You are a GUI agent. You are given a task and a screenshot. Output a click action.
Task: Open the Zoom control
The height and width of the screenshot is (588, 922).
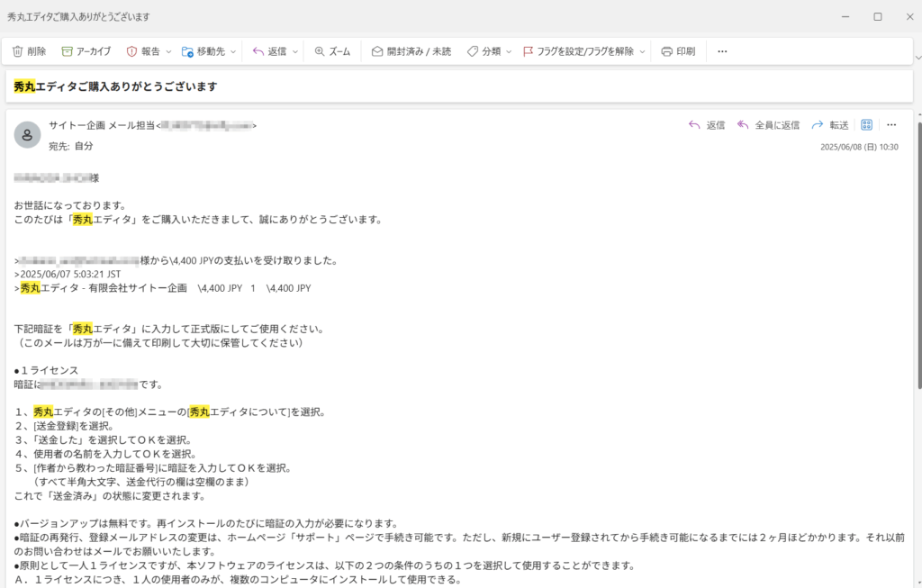coord(332,51)
